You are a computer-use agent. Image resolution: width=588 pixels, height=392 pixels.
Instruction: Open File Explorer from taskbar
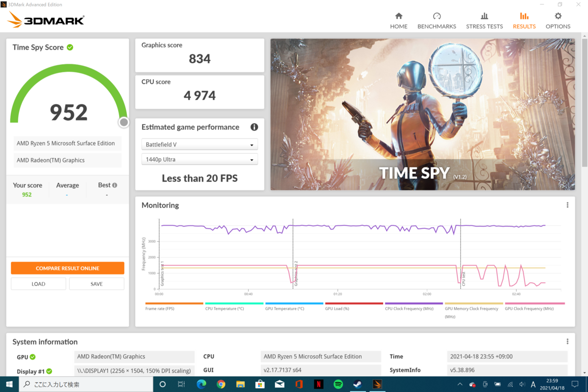pyautogui.click(x=241, y=385)
